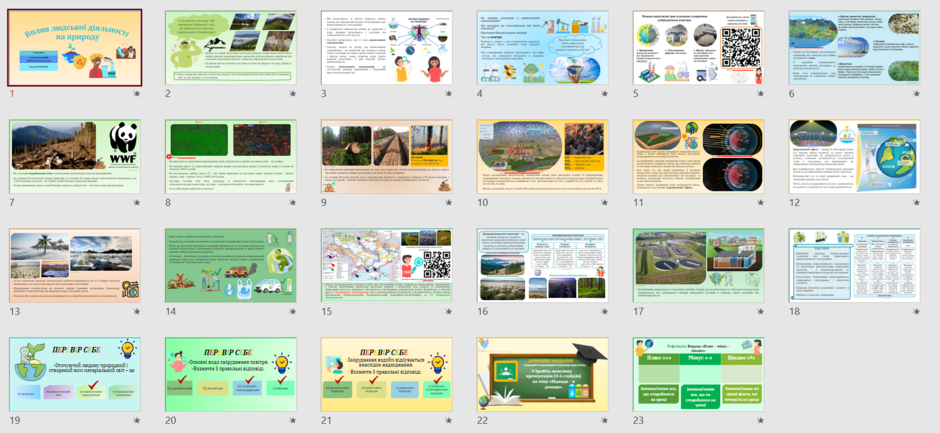
Task: Click the star icon beneath slide 9
Action: [448, 203]
